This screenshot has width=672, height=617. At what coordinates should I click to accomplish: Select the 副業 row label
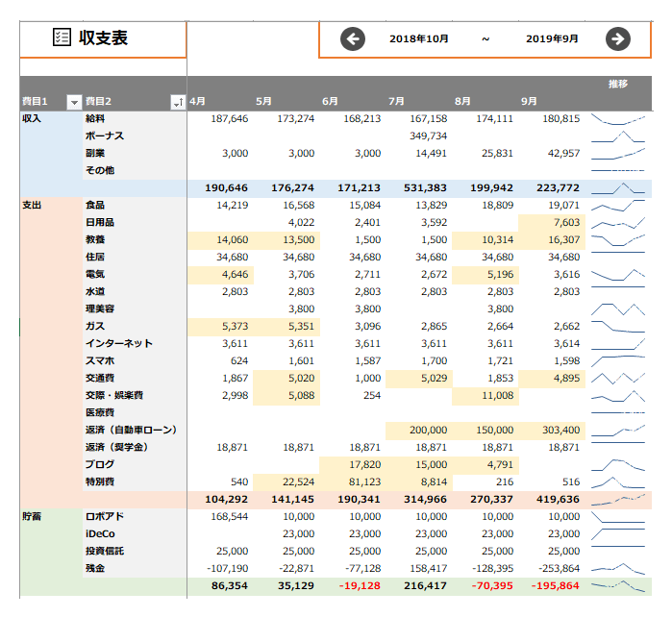[95, 153]
